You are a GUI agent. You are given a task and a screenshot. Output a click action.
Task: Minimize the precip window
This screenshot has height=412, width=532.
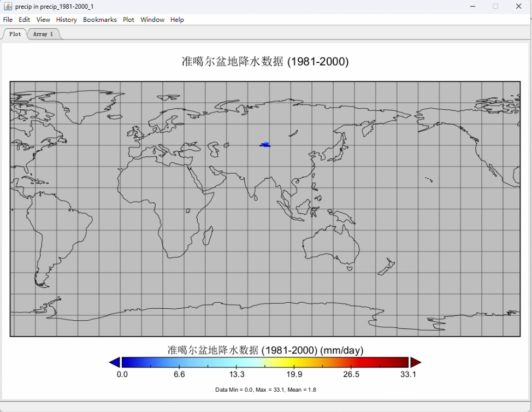pos(472,7)
